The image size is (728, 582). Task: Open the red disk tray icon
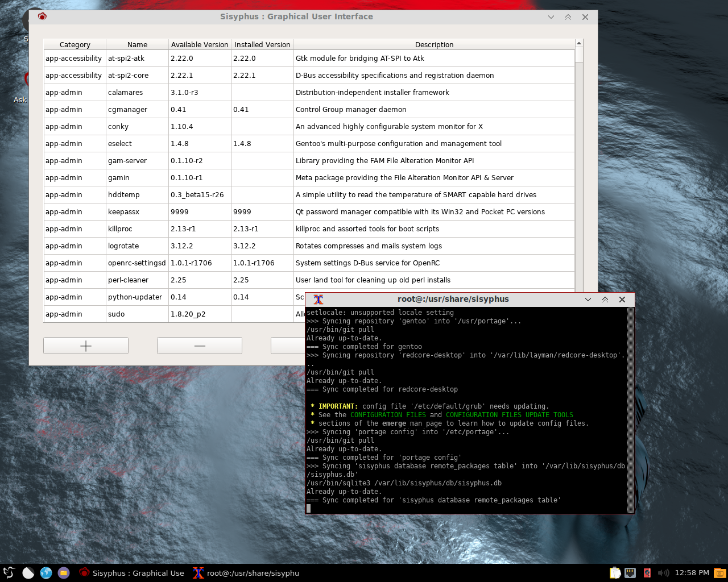[x=647, y=572]
